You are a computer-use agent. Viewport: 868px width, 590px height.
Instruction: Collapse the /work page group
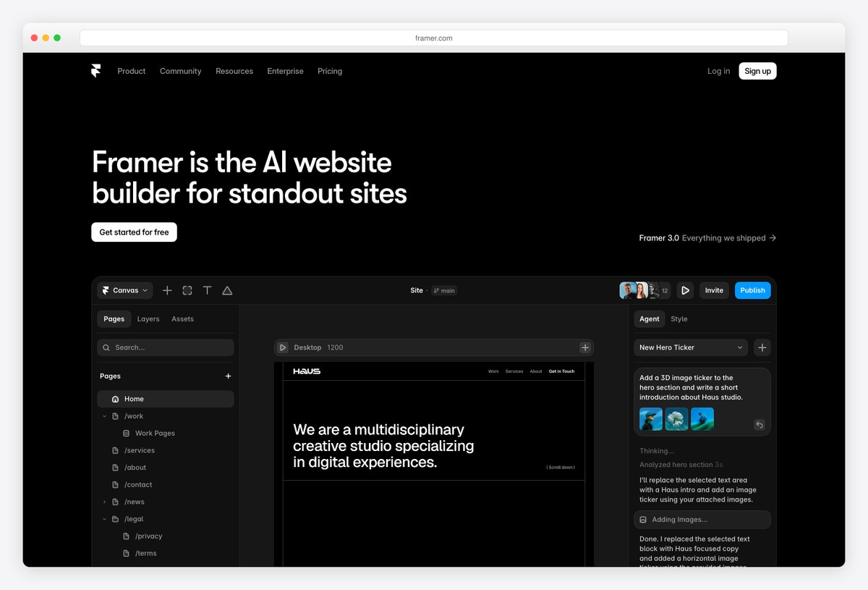pos(104,416)
